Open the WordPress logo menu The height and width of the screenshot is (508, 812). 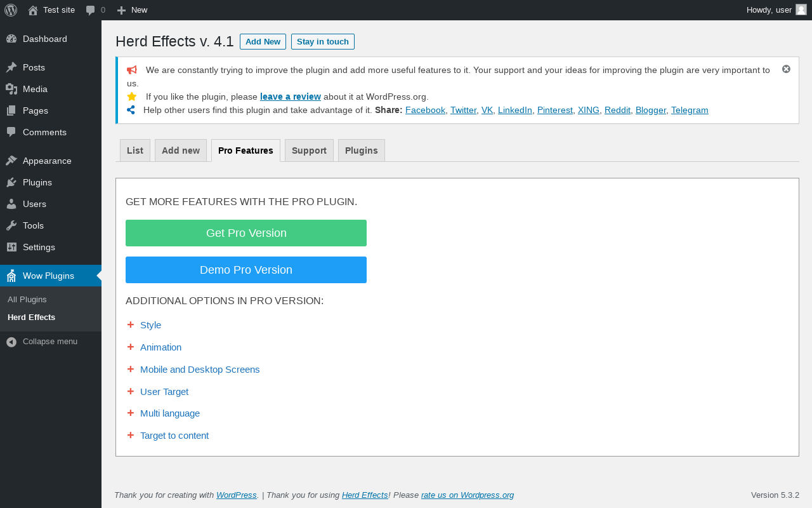coord(11,10)
